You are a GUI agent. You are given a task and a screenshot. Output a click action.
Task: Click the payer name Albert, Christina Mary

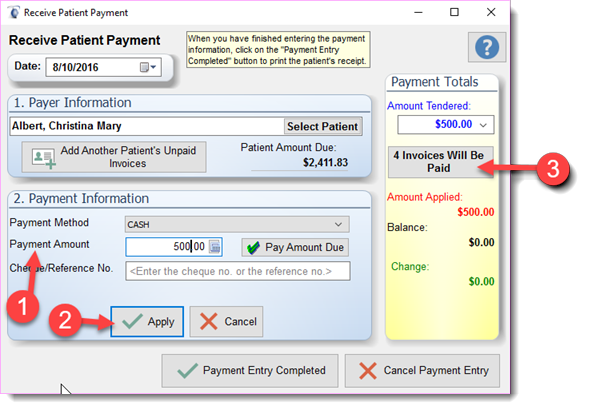[67, 126]
